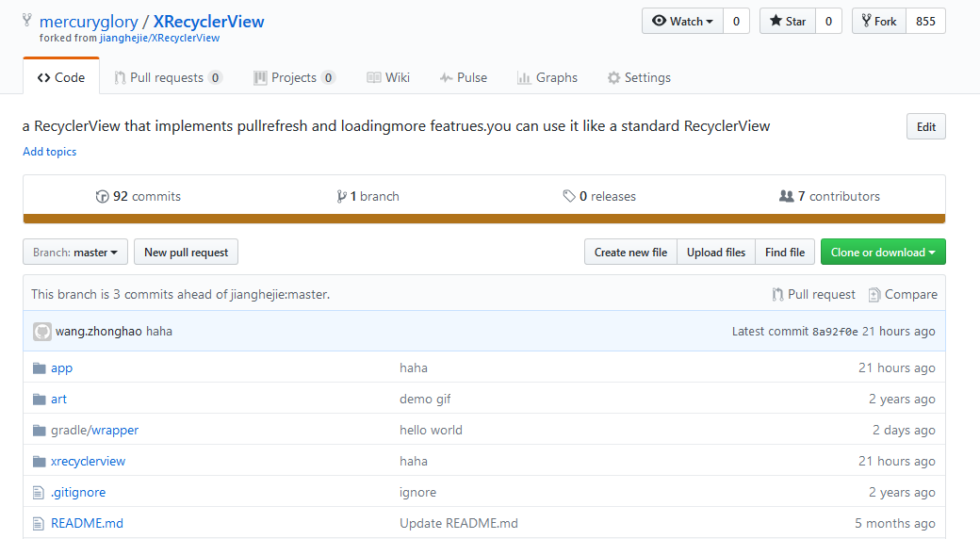Click the folder icon for xrecyclerview
Screen dimensions: 980x539
40,462
